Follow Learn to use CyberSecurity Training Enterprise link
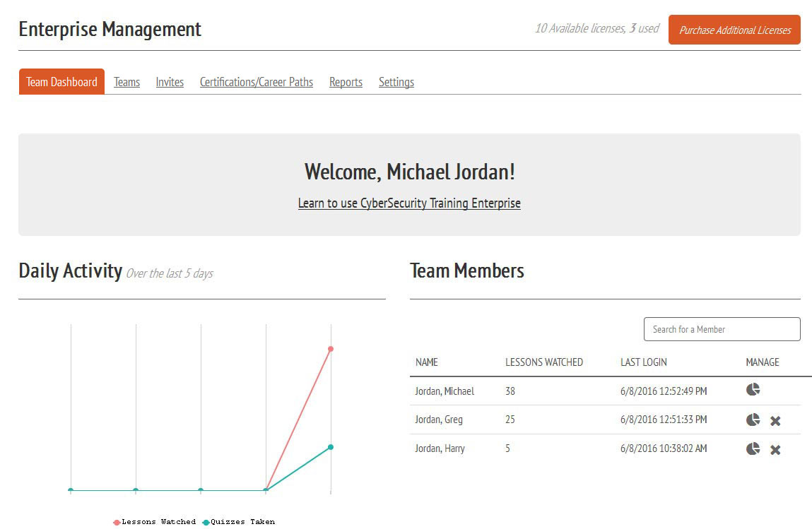Image resolution: width=812 pixels, height=529 pixels. [x=409, y=203]
